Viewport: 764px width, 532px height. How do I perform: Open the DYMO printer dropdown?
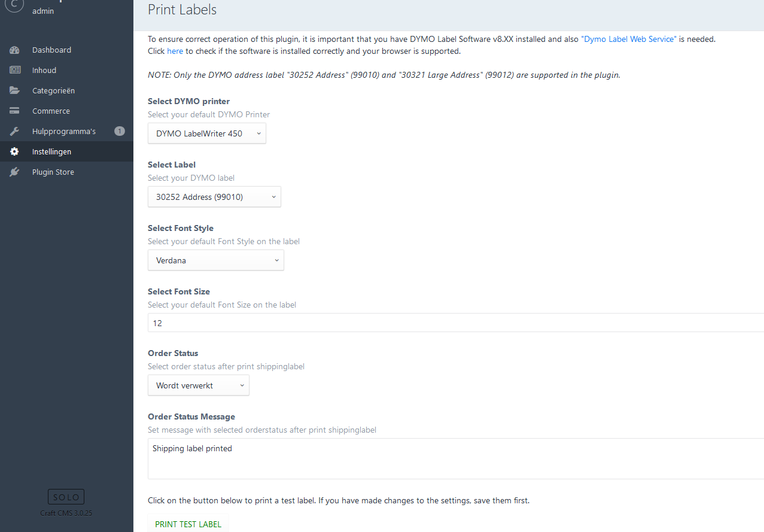[x=206, y=133]
